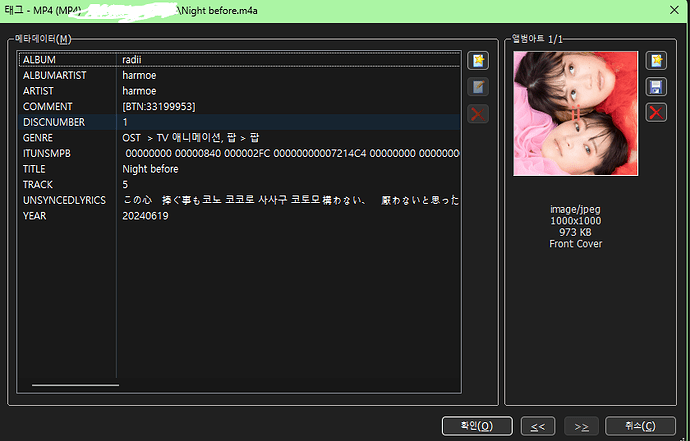Select the YEAR field name
Screen dimensions: 690x441
click(34, 216)
